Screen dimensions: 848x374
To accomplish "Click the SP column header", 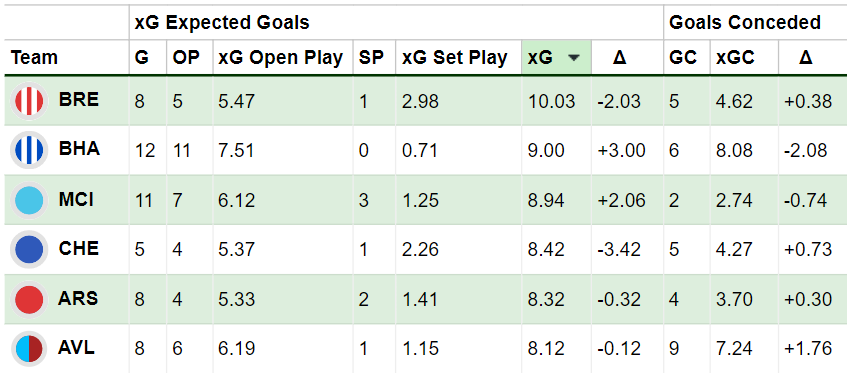I will [x=368, y=57].
